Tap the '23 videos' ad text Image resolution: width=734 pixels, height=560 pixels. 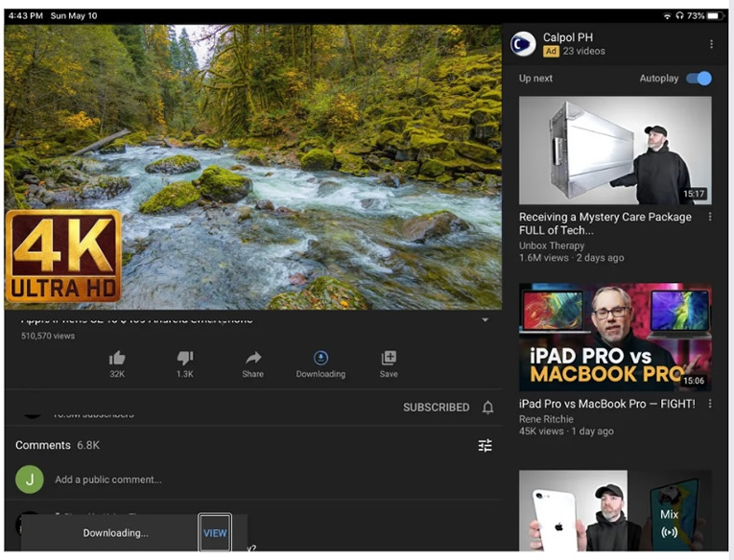click(583, 52)
